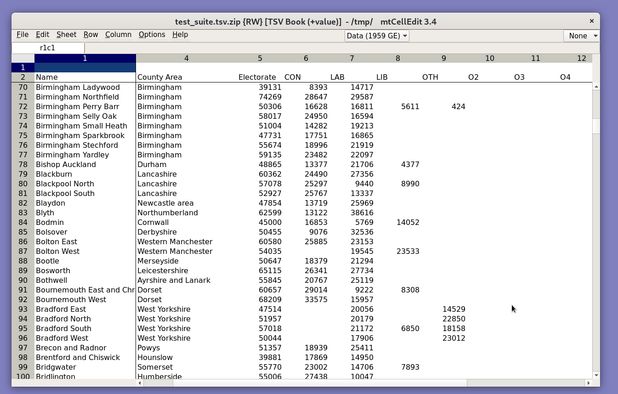Select column header 10
Image resolution: width=618 pixels, height=394 pixels.
coord(490,58)
